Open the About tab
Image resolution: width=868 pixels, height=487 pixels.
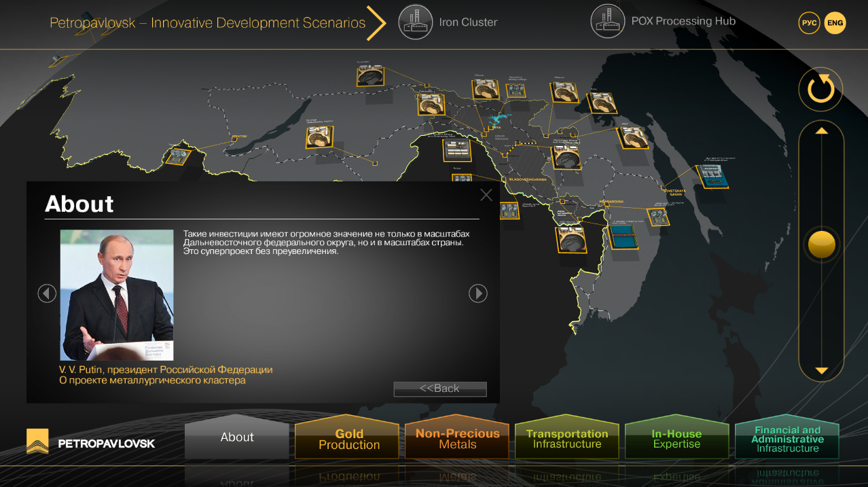coord(237,437)
